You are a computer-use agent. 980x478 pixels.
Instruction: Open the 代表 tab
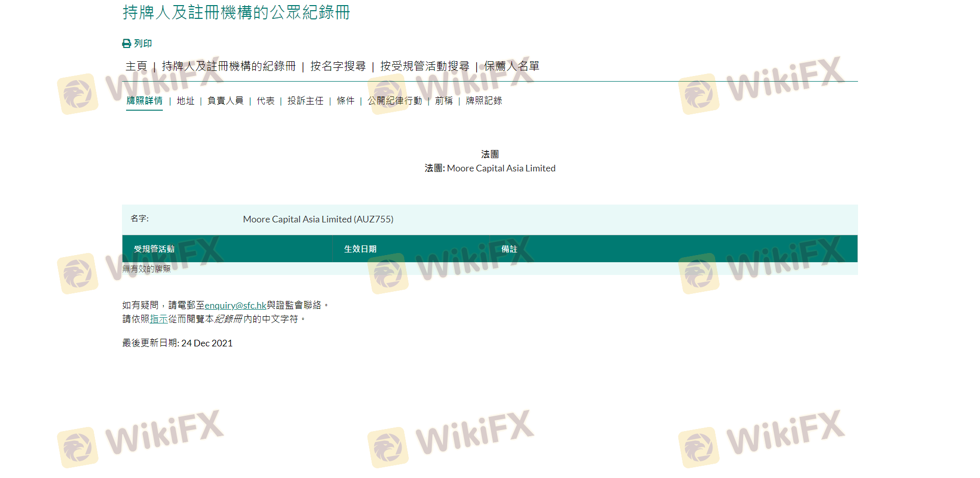click(265, 101)
